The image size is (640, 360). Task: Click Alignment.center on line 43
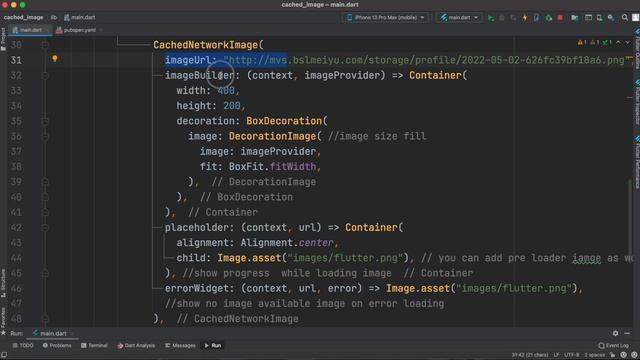287,243
